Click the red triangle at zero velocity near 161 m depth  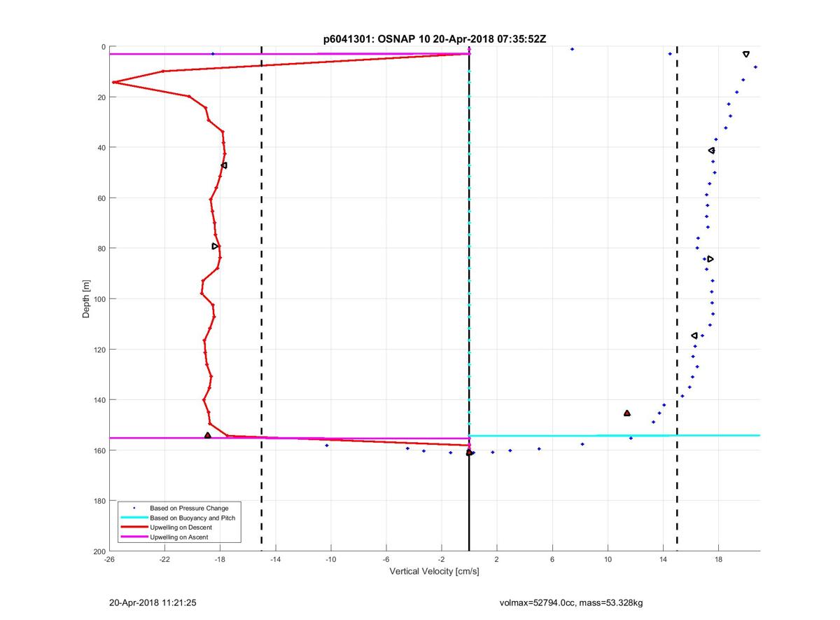point(469,453)
